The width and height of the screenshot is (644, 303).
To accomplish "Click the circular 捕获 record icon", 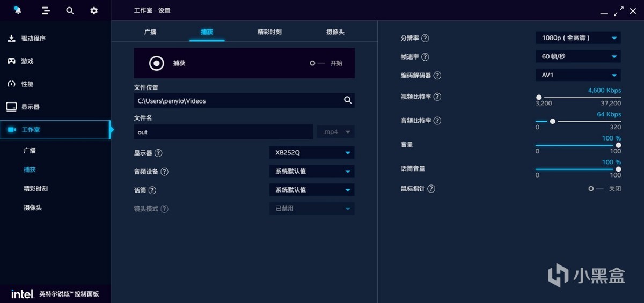I will (156, 63).
